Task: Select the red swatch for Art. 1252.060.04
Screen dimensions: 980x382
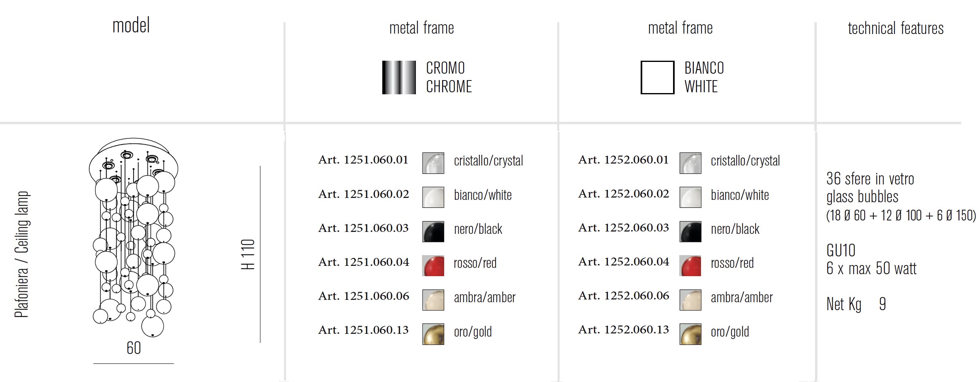Action: [x=690, y=265]
